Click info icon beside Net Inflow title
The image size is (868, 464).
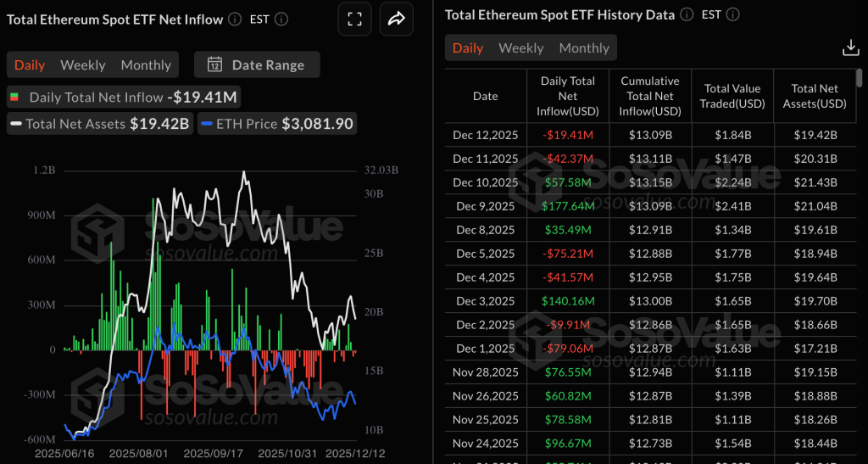tap(235, 19)
